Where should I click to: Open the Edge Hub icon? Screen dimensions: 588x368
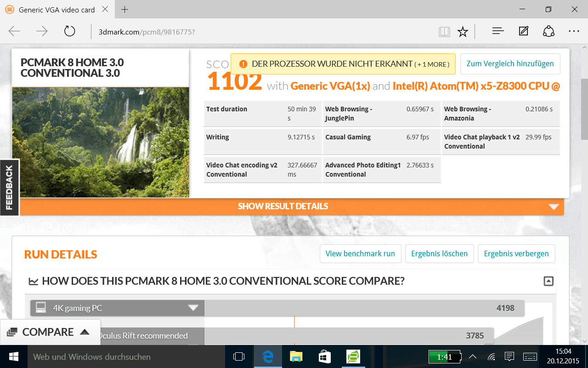click(x=498, y=31)
